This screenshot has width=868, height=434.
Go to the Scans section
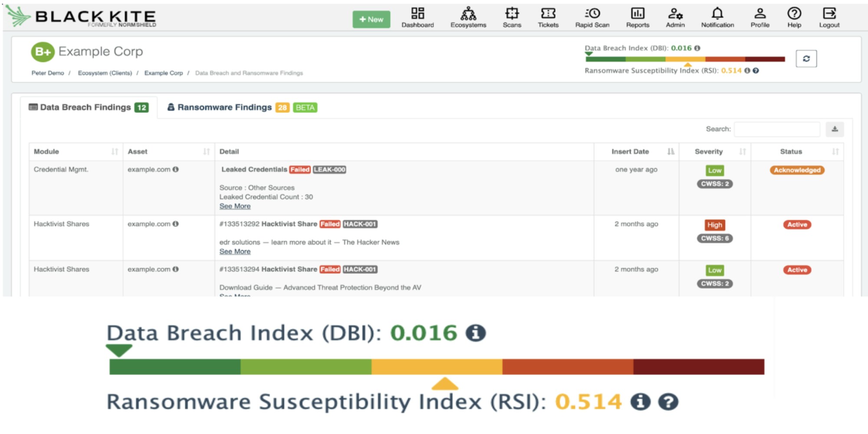tap(512, 17)
